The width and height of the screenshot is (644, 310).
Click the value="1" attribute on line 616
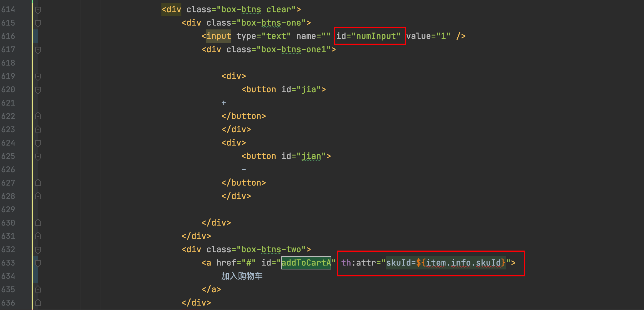click(x=428, y=36)
